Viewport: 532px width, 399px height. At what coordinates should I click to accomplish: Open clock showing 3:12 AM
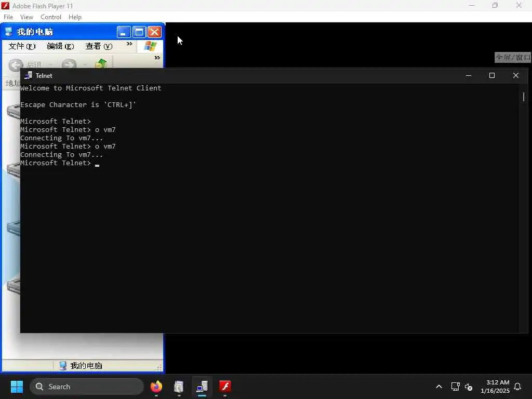click(x=495, y=387)
